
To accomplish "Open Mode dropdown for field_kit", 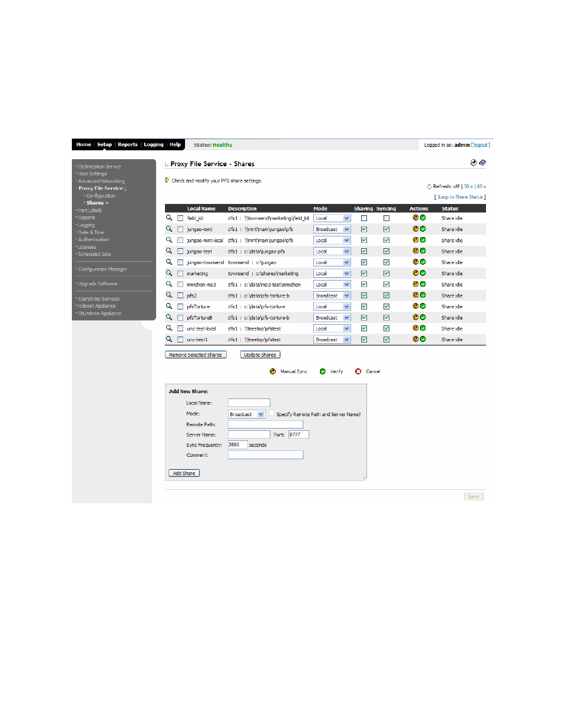I will point(332,218).
